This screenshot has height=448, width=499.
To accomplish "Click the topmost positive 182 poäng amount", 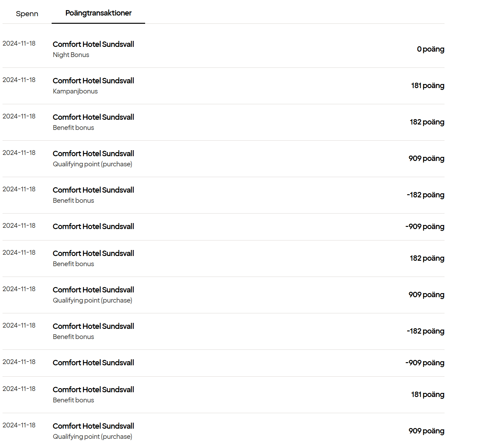I will click(427, 122).
